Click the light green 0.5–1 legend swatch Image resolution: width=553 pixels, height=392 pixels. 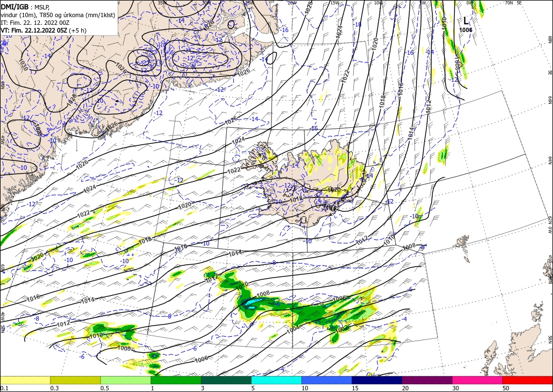tap(126, 380)
